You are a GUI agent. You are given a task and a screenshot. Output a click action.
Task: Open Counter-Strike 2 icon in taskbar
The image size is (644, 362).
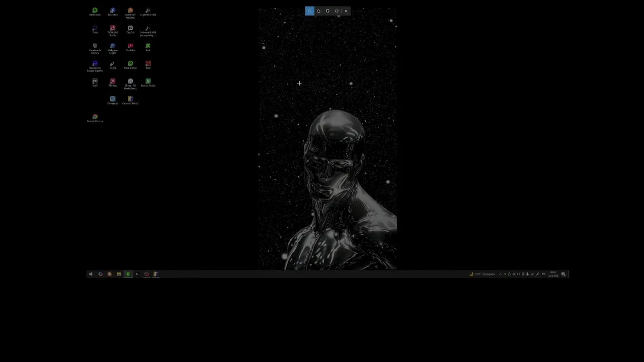click(155, 274)
